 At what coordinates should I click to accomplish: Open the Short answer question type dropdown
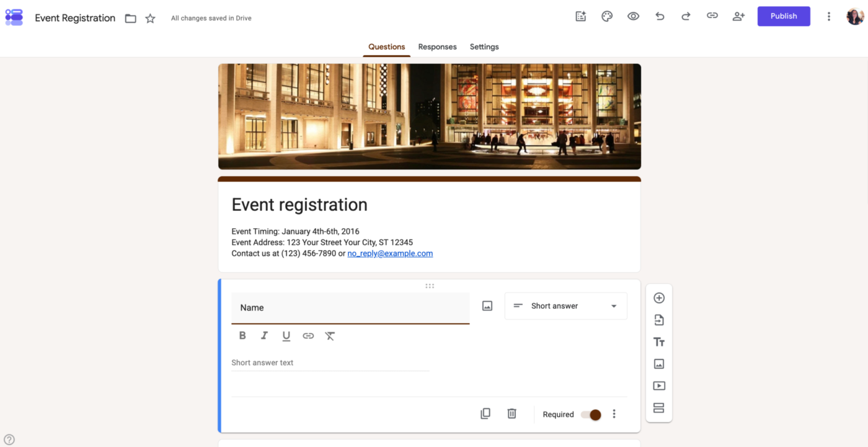click(565, 306)
